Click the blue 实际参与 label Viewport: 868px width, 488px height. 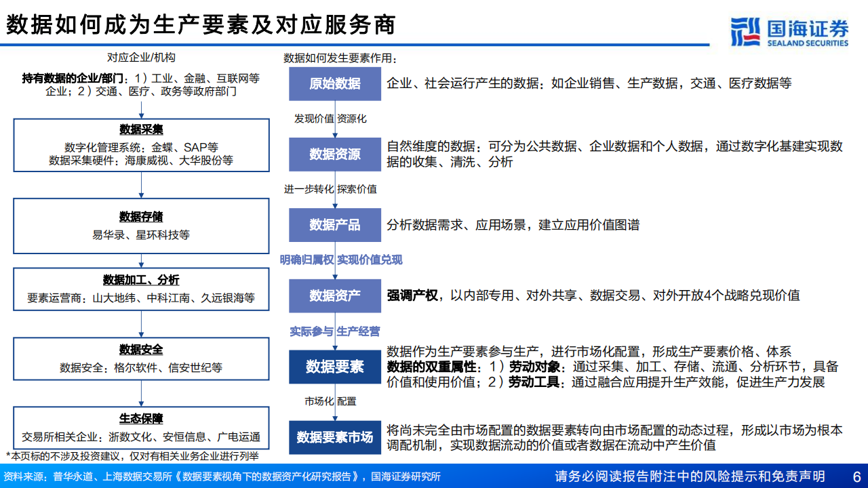pyautogui.click(x=312, y=331)
